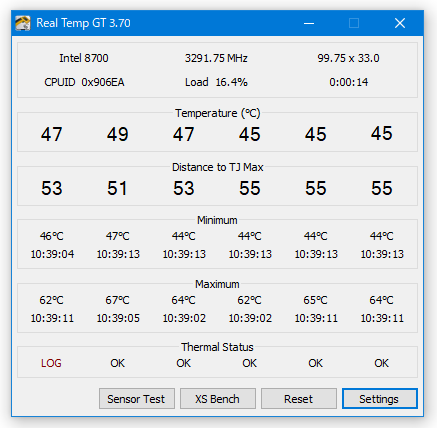Click the distance to TJ Max value 51
Image resolution: width=437 pixels, height=428 pixels.
[x=117, y=188]
